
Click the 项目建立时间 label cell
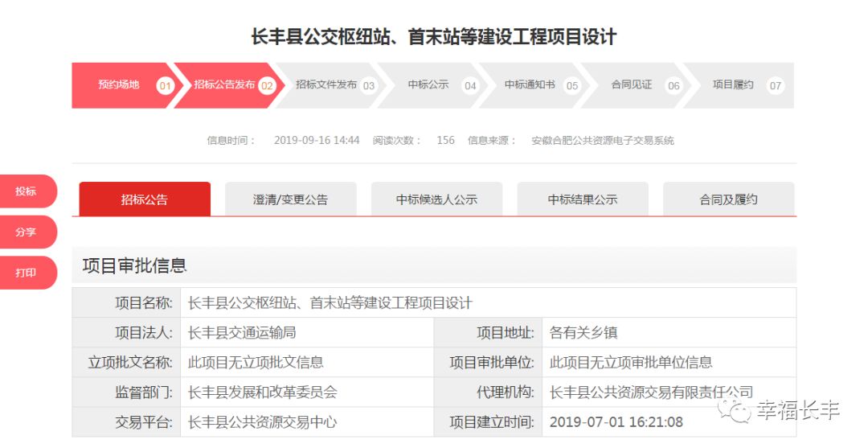489,422
